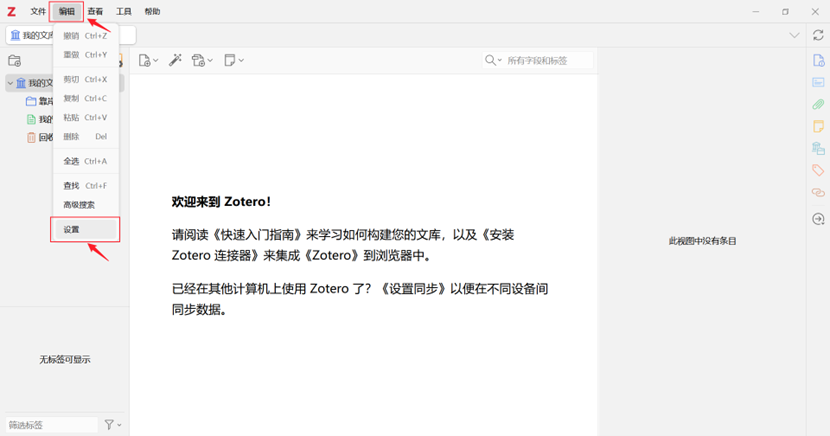Open the 帮助 menu

[152, 12]
